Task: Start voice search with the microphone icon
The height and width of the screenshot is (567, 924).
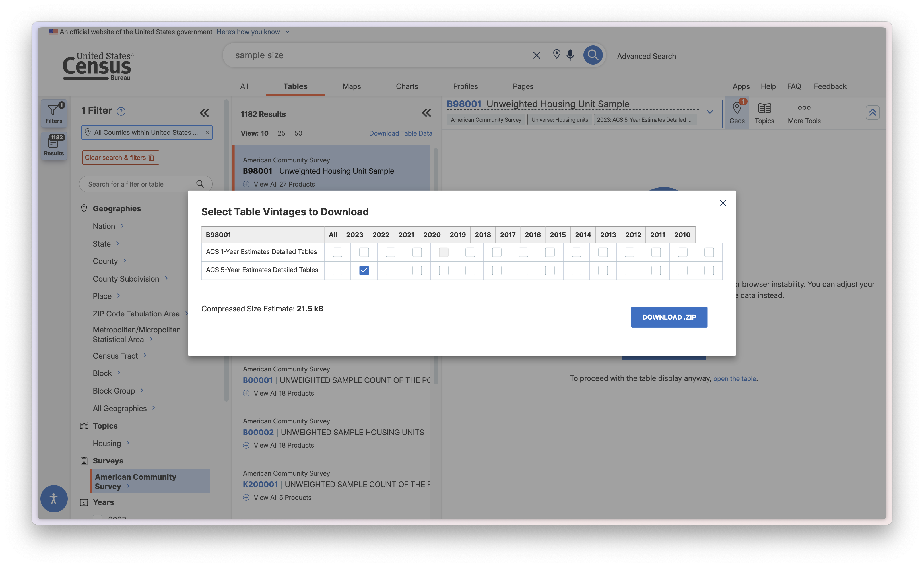Action: click(570, 55)
